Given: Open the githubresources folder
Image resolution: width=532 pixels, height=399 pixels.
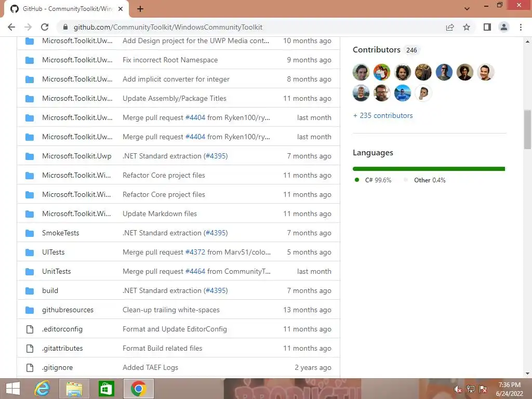Looking at the screenshot, I should [68, 310].
